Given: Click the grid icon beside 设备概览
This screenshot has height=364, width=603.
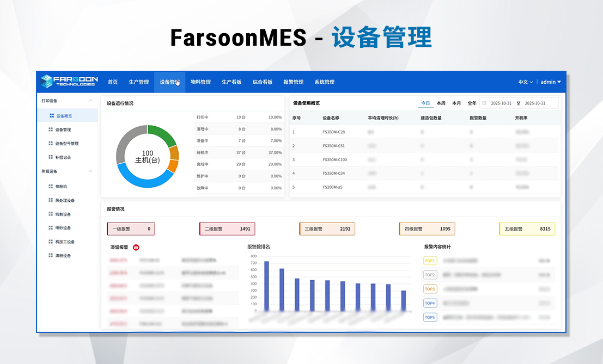Looking at the screenshot, I should click(x=52, y=116).
